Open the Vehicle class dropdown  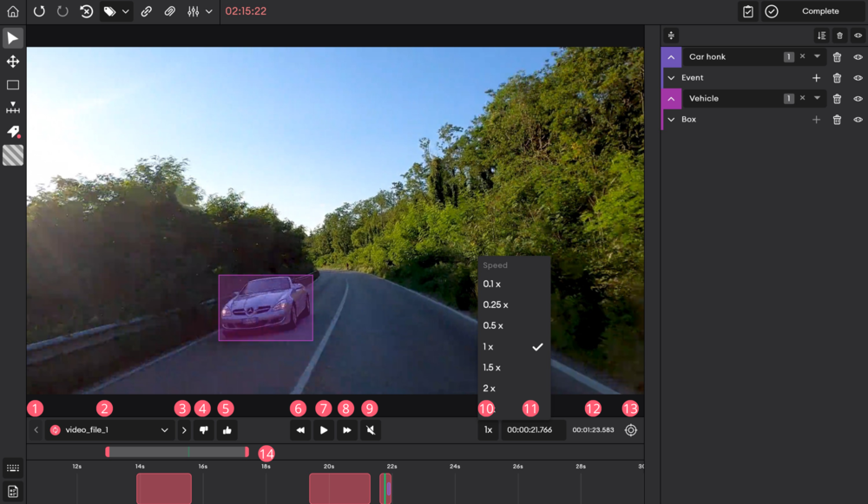click(817, 98)
